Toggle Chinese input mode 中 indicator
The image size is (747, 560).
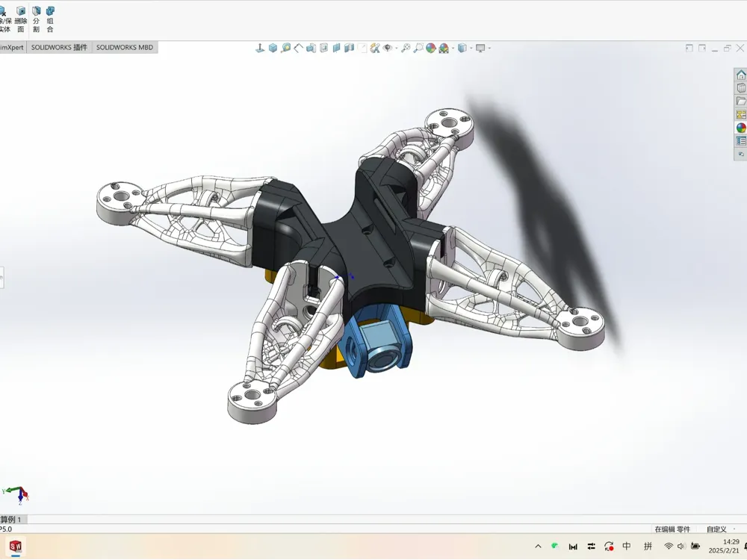coord(627,547)
